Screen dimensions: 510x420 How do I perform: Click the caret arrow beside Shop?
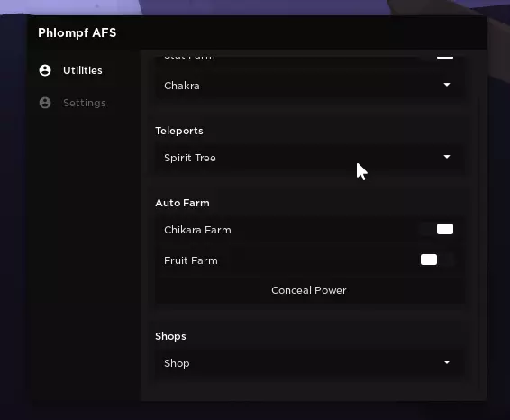pos(447,362)
